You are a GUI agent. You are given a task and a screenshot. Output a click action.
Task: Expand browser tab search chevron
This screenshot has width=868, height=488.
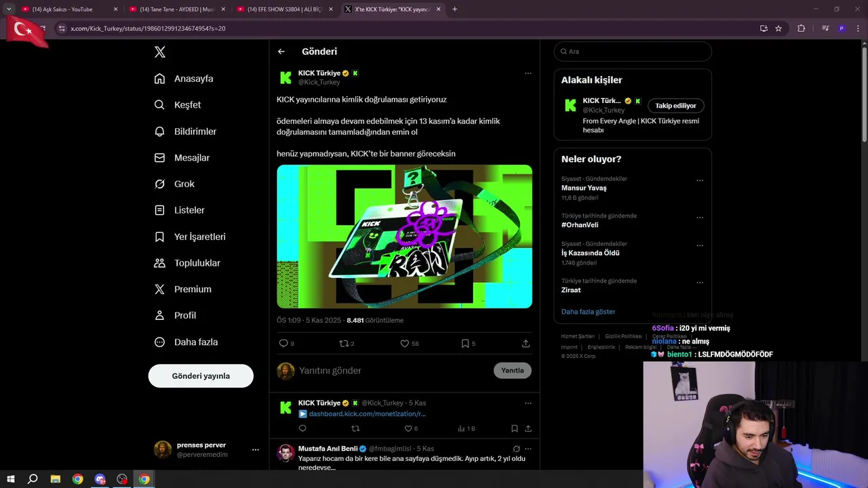(9, 9)
